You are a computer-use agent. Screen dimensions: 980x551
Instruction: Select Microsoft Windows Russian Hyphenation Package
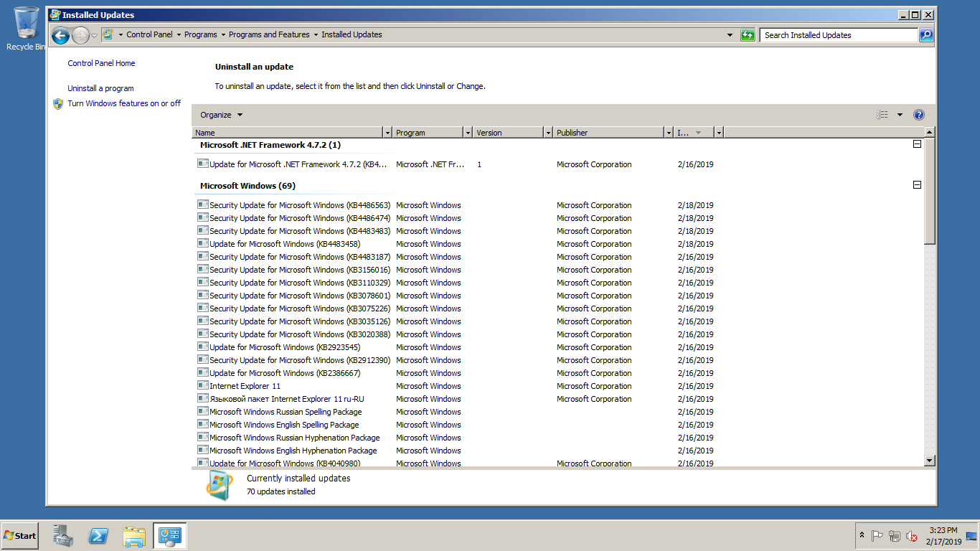tap(456, 438)
